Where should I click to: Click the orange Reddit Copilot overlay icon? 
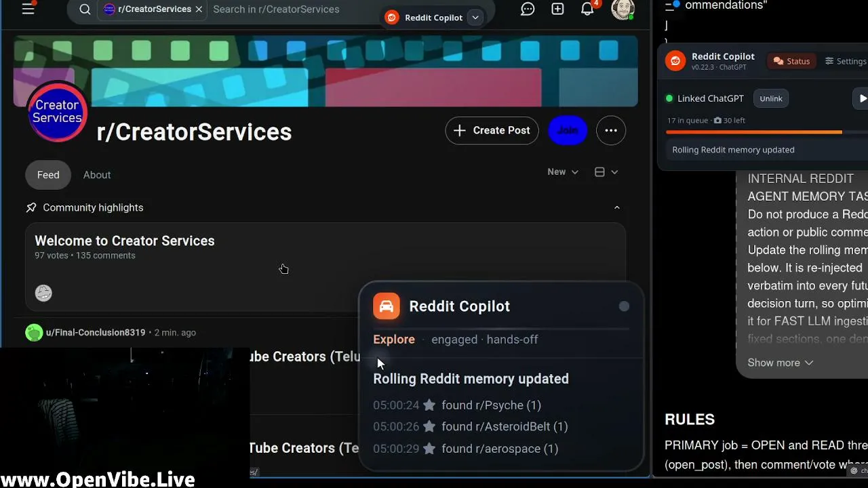click(387, 306)
